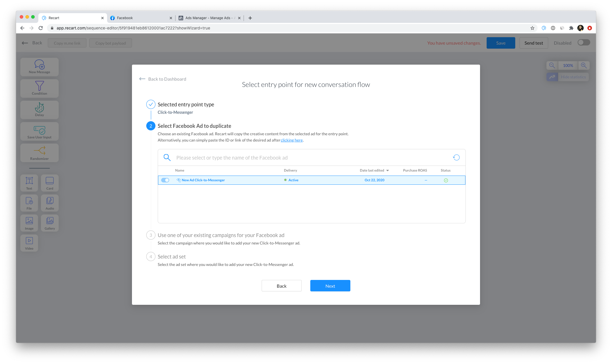Open the Chrome profile avatar
612x364 pixels.
tap(581, 28)
